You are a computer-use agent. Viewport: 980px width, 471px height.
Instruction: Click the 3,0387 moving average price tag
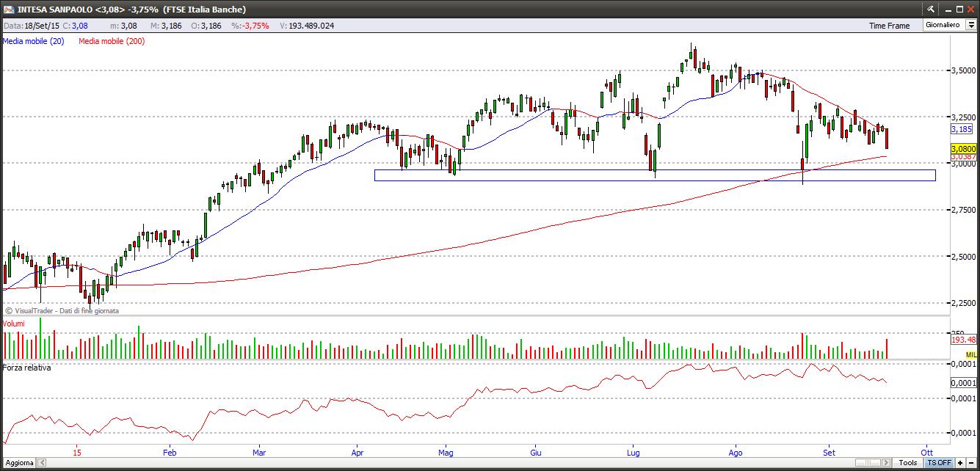(x=963, y=157)
